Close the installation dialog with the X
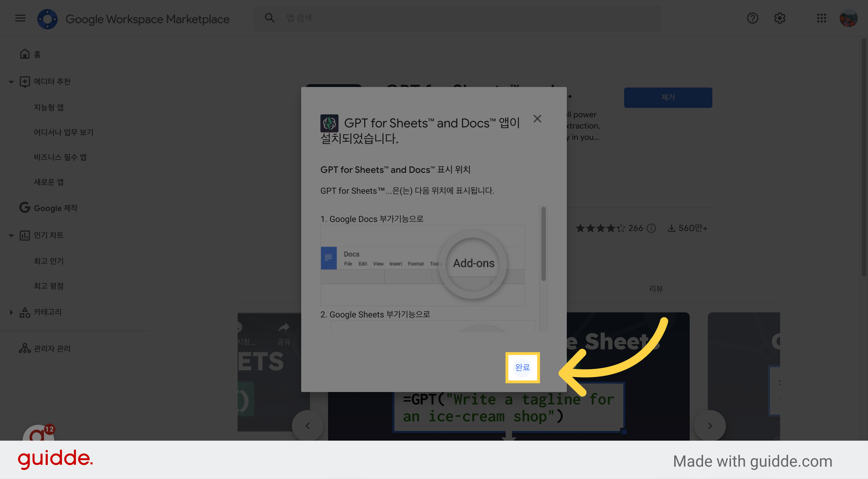 537,119
